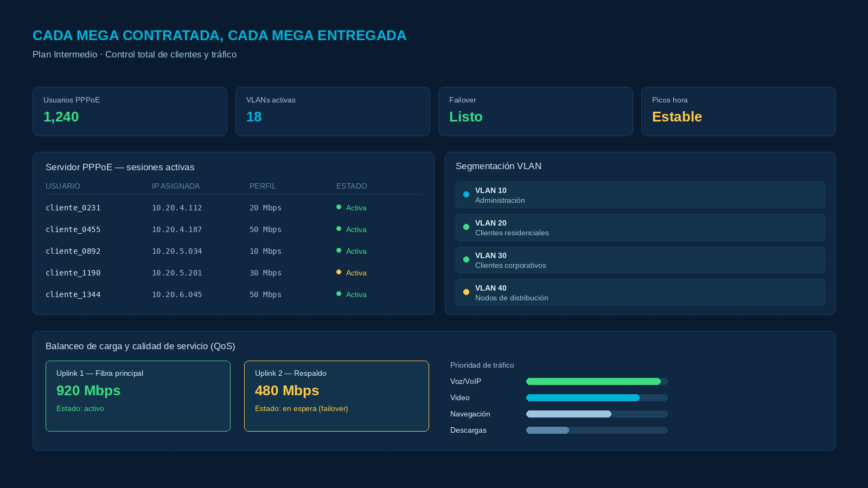The image size is (868, 488).
Task: Click status dot for cliente_0455 row
Action: click(339, 229)
